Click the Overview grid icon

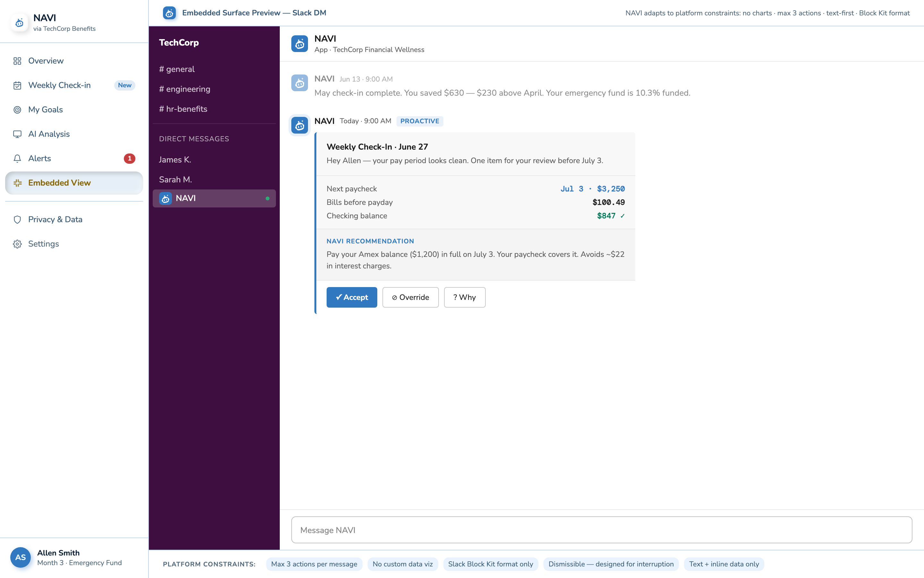[x=17, y=61]
